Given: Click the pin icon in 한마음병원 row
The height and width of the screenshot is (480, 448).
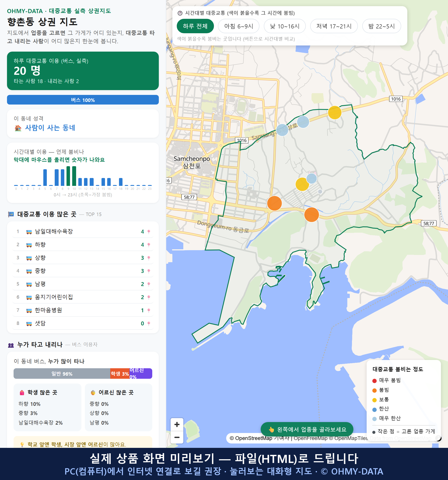Looking at the screenshot, I should pyautogui.click(x=149, y=310).
